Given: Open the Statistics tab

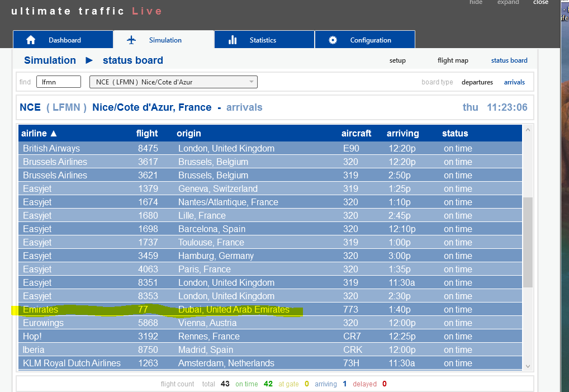Looking at the screenshot, I should pyautogui.click(x=264, y=40).
